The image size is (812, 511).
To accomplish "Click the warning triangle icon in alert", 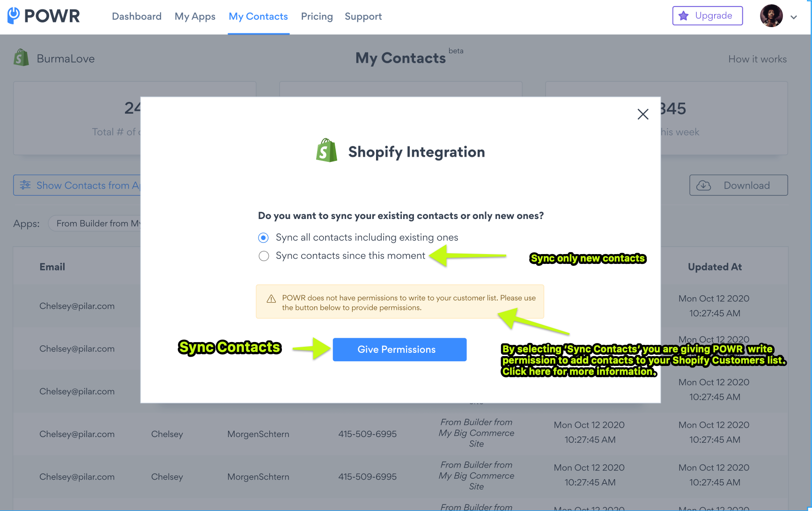I will [271, 299].
